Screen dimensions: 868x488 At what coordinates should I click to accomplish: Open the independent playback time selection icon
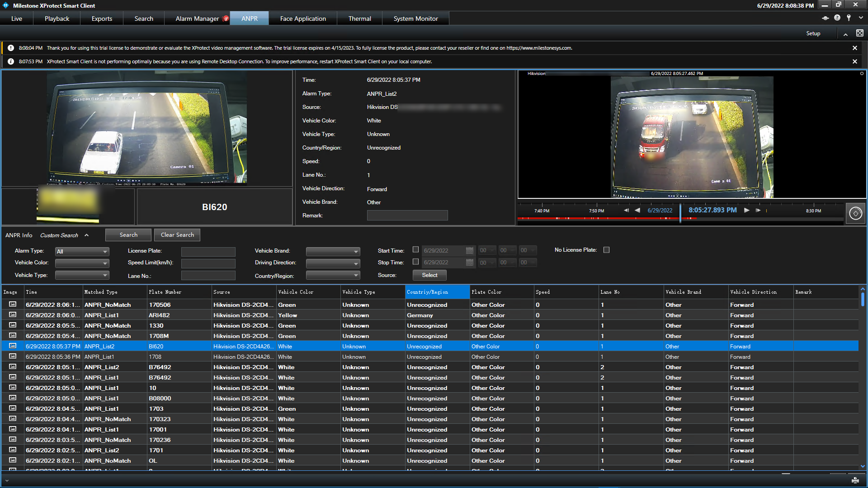[x=855, y=213]
